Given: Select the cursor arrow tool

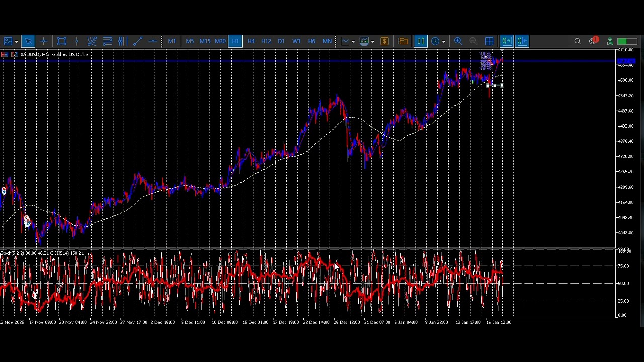Looking at the screenshot, I should [x=28, y=41].
